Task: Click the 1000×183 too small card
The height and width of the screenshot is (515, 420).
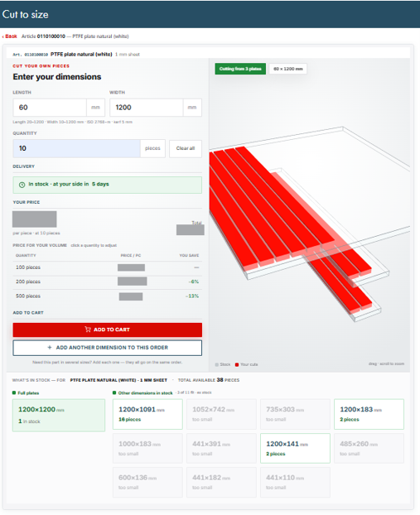Action: [147, 448]
